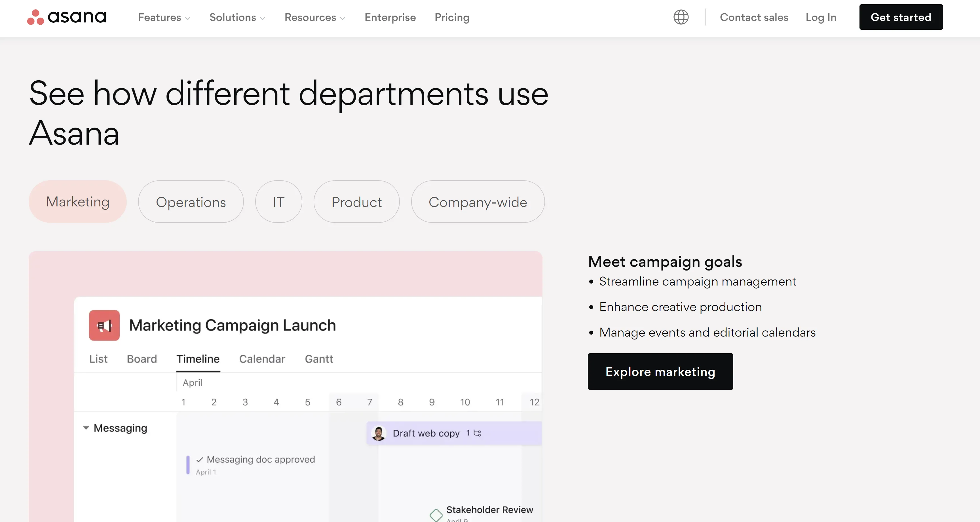Switch to the Gantt view tab

click(319, 359)
